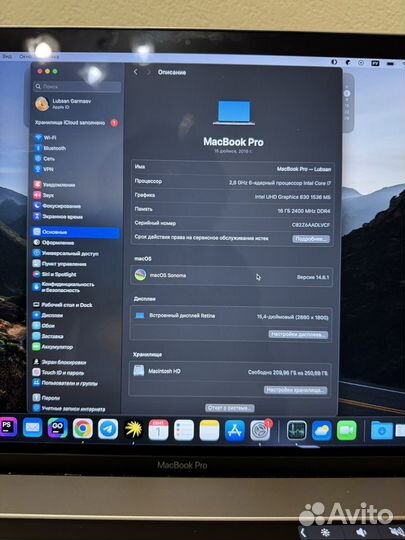Screen dimensions: 405x540
Task: Open App Store from the Dock
Action: click(x=235, y=430)
